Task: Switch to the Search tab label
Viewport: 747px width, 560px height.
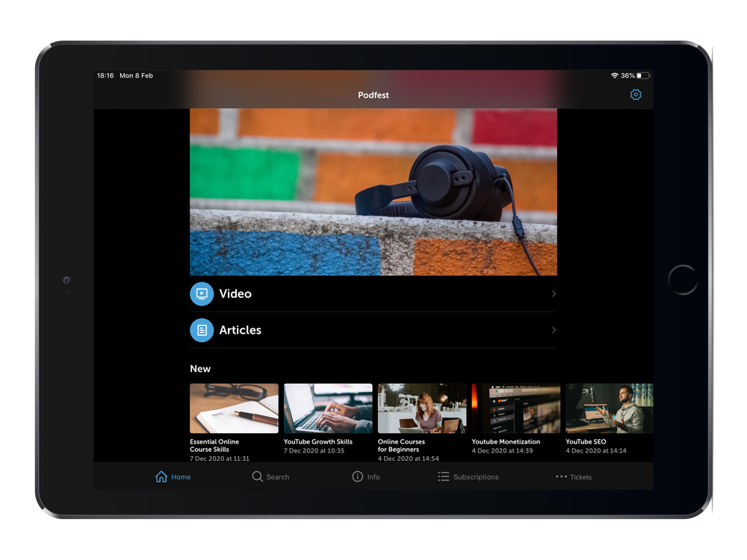Action: (278, 477)
